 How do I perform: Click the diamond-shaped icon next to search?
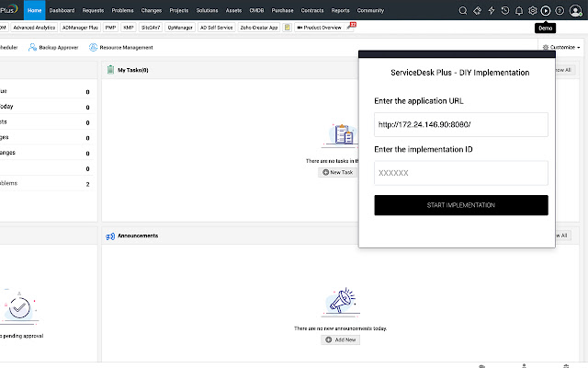tap(477, 10)
